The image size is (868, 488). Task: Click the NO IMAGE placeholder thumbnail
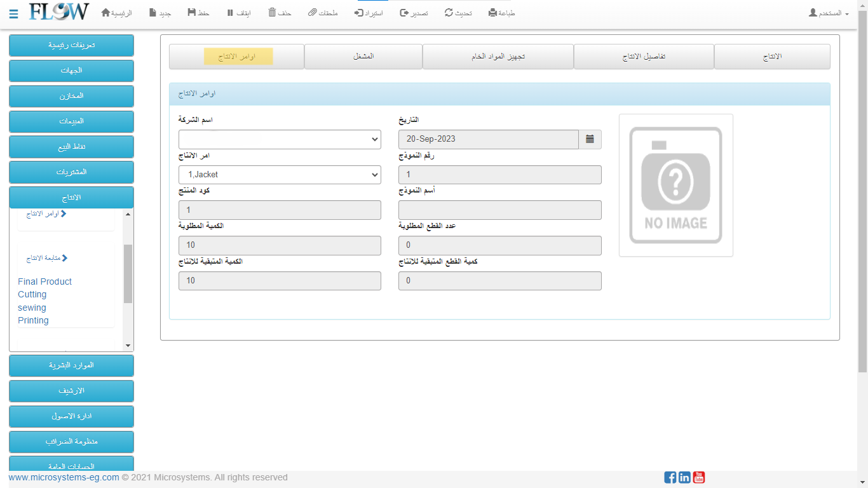[x=675, y=185]
